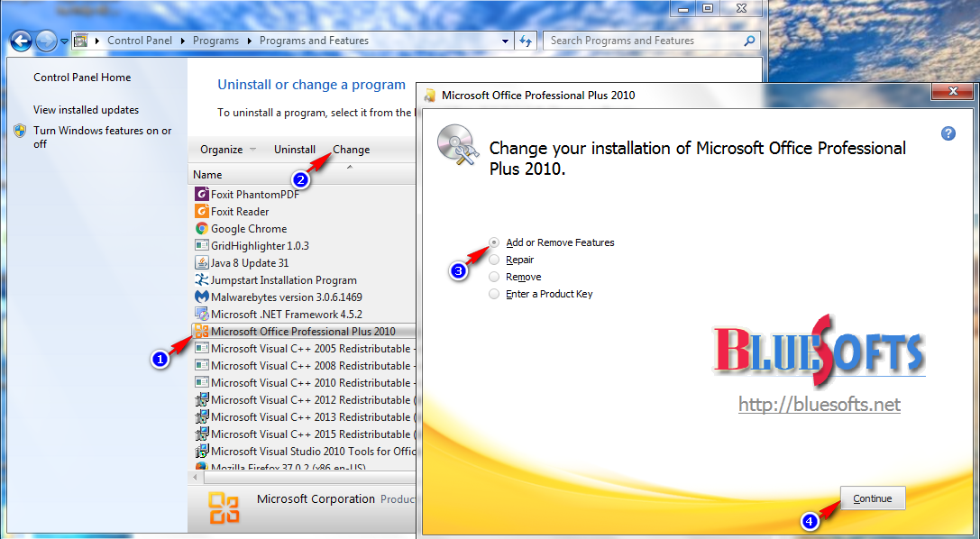Click the Foxit PhantomPDF icon
This screenshot has height=539, width=980.
201,195
